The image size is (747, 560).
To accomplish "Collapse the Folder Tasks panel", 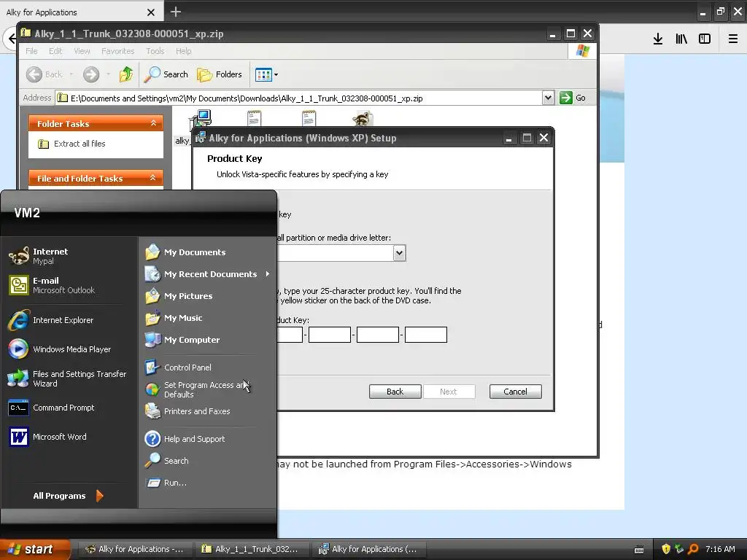I will pos(153,122).
